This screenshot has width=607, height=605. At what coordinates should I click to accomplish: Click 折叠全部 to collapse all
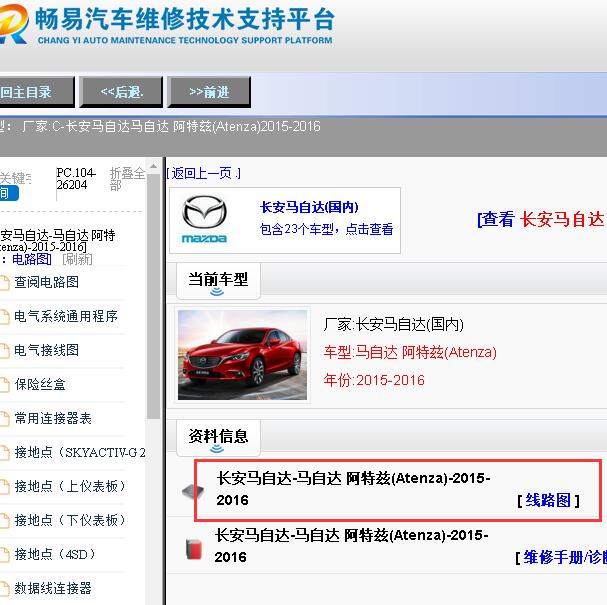pyautogui.click(x=127, y=179)
